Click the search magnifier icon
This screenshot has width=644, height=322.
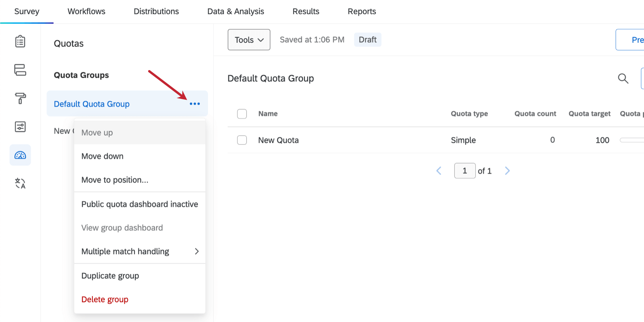click(x=623, y=78)
